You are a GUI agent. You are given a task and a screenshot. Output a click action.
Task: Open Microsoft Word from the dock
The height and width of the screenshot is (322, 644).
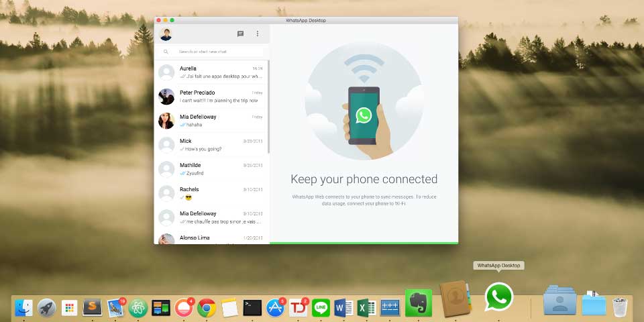(343, 308)
